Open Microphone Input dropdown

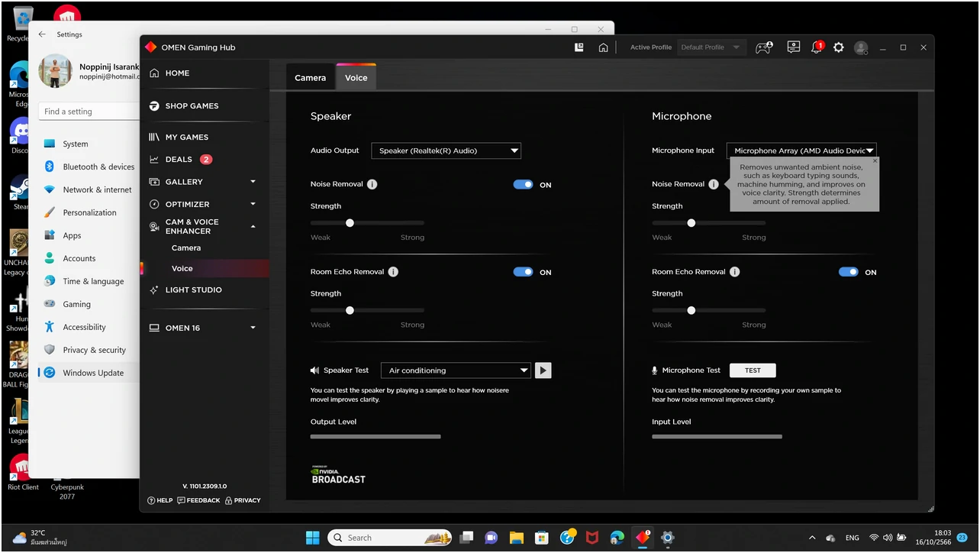tap(801, 150)
